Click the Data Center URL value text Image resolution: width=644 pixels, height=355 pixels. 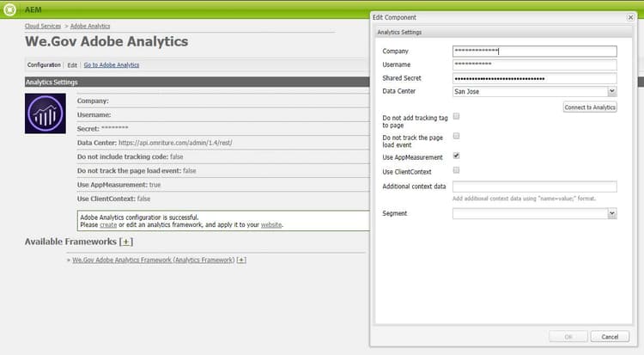coord(175,143)
